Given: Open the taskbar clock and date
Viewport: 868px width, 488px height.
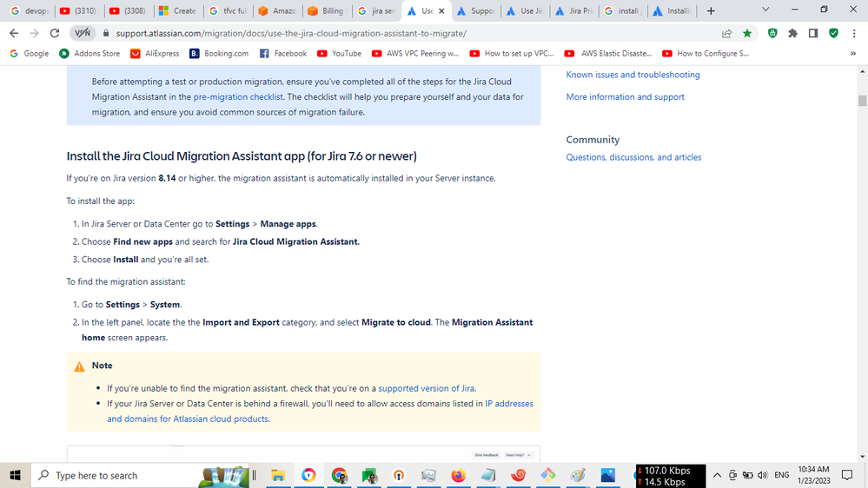Looking at the screenshot, I should (814, 475).
